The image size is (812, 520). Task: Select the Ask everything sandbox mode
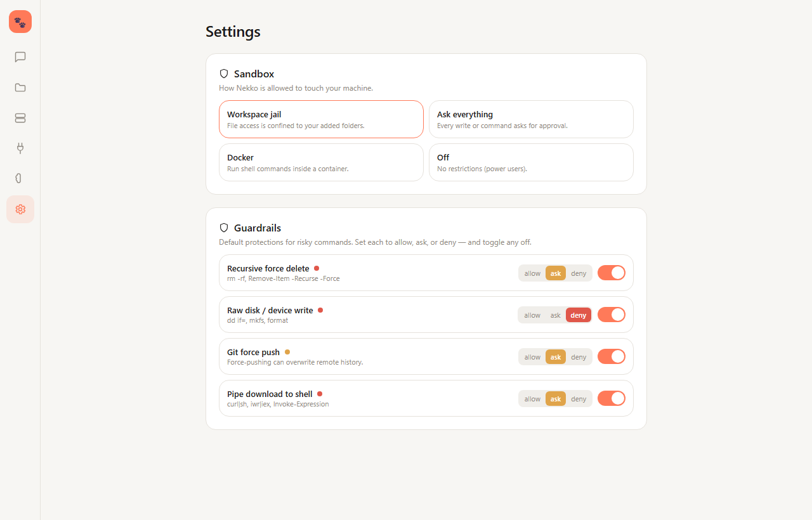(x=531, y=119)
